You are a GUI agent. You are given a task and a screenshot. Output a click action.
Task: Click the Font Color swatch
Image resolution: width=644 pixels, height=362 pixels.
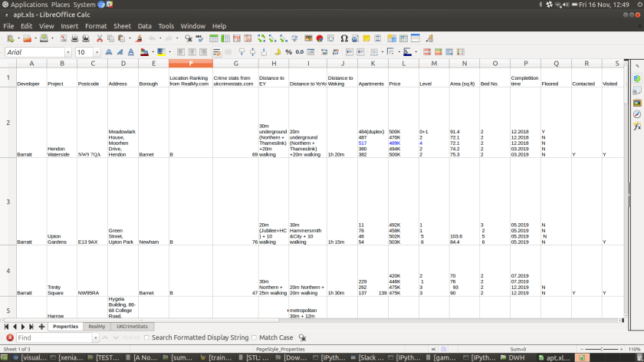144,52
